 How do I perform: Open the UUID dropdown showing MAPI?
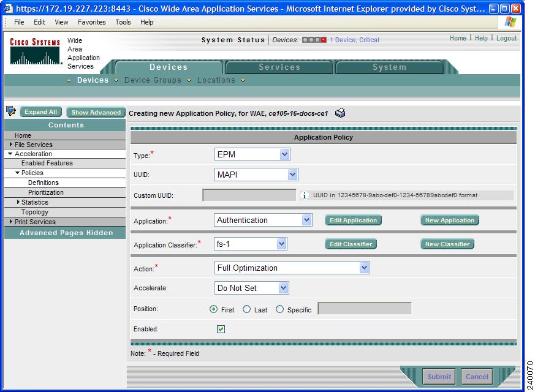pos(256,175)
